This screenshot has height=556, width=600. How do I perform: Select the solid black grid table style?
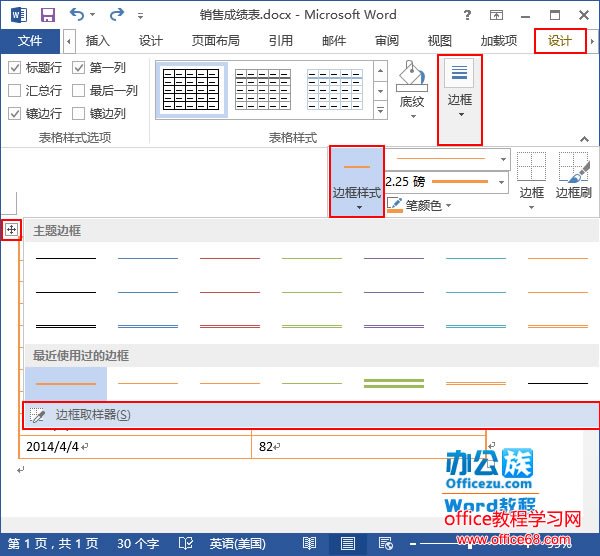pyautogui.click(x=191, y=90)
